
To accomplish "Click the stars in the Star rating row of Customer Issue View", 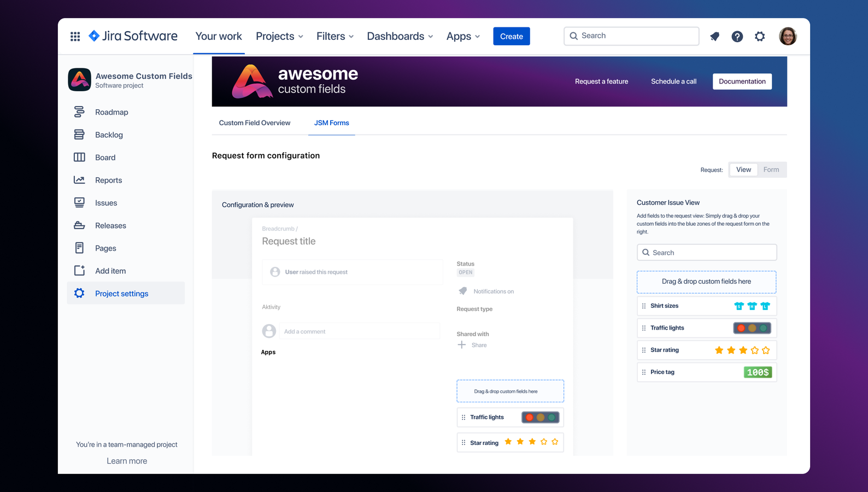I will [x=742, y=350].
